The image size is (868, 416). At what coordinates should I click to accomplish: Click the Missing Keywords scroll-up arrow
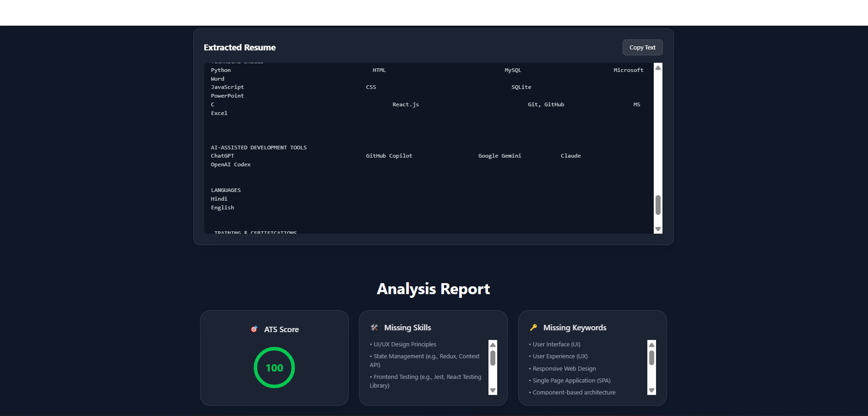[x=651, y=345]
